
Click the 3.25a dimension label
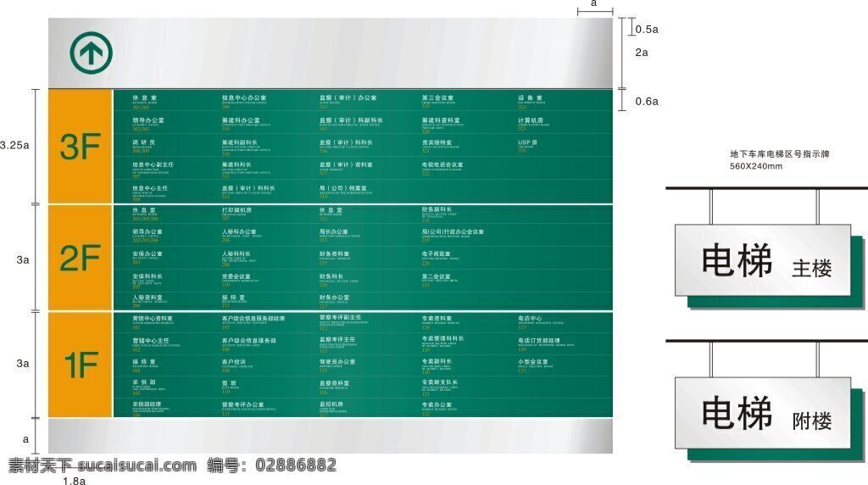(x=15, y=146)
